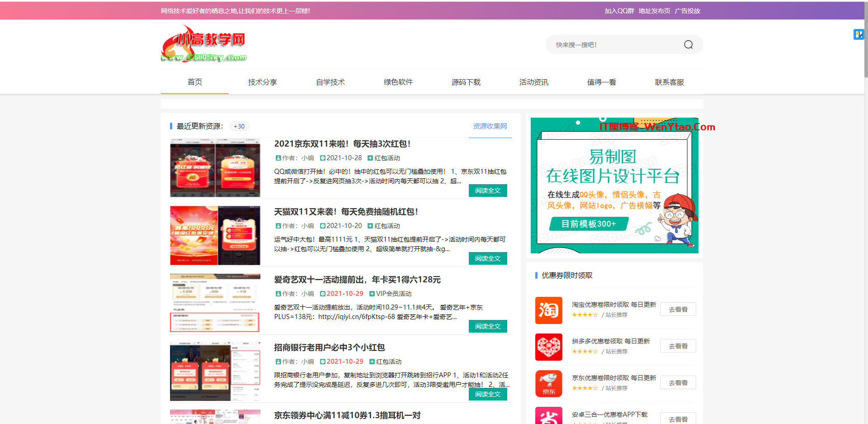Click thumbnail of 2021京东双11 post
Image resolution: width=868 pixels, height=424 pixels.
[215, 167]
